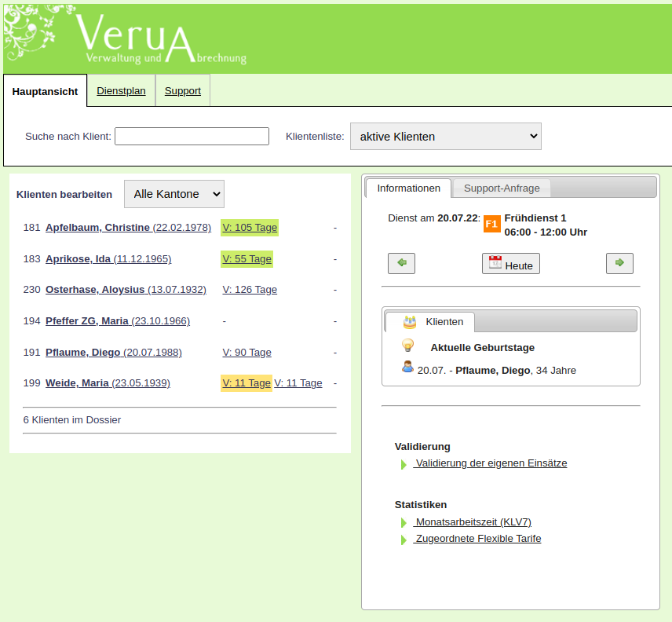The width and height of the screenshot is (672, 622).
Task: Click the orange F1 shift icon
Action: (491, 224)
